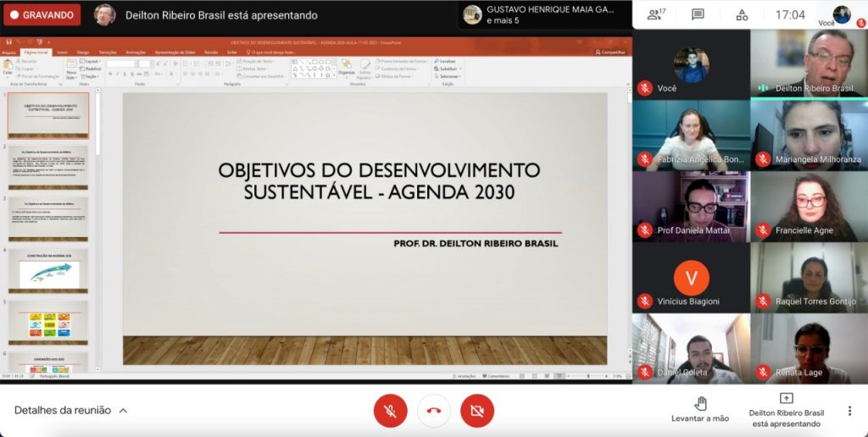Image resolution: width=868 pixels, height=437 pixels.
Task: Toggle the microphone mute button
Action: click(391, 411)
